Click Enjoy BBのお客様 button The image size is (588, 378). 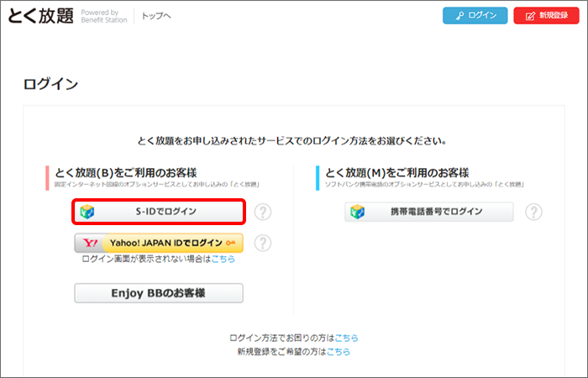tap(159, 293)
